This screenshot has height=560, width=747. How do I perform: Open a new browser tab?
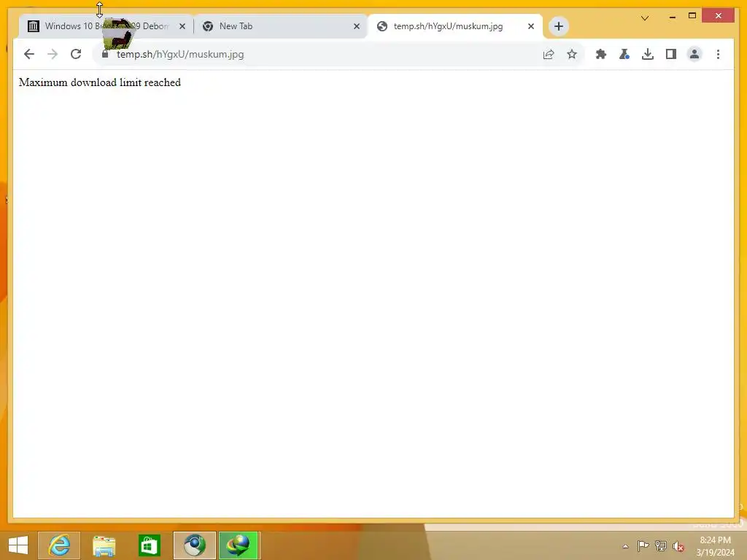558,26
